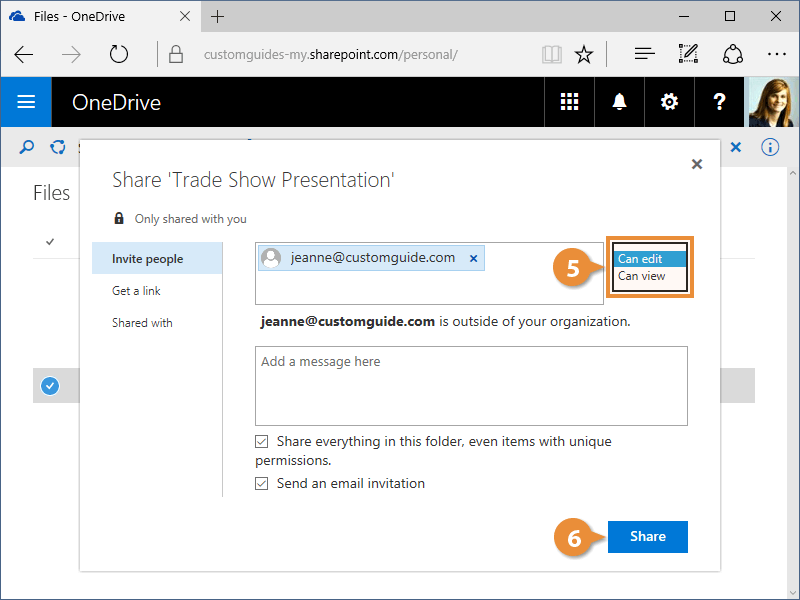Toggle the selected file checkmark circle
Viewport: 800px width, 600px height.
coord(49,385)
